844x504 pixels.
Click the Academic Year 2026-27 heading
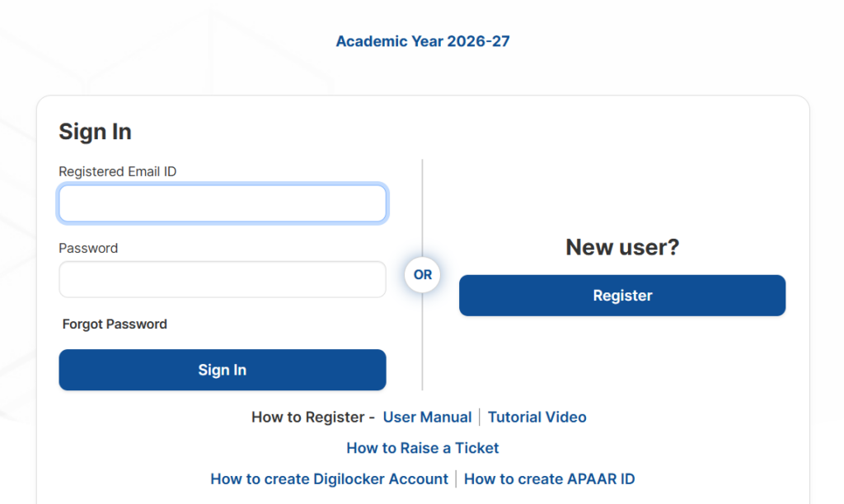[422, 40]
